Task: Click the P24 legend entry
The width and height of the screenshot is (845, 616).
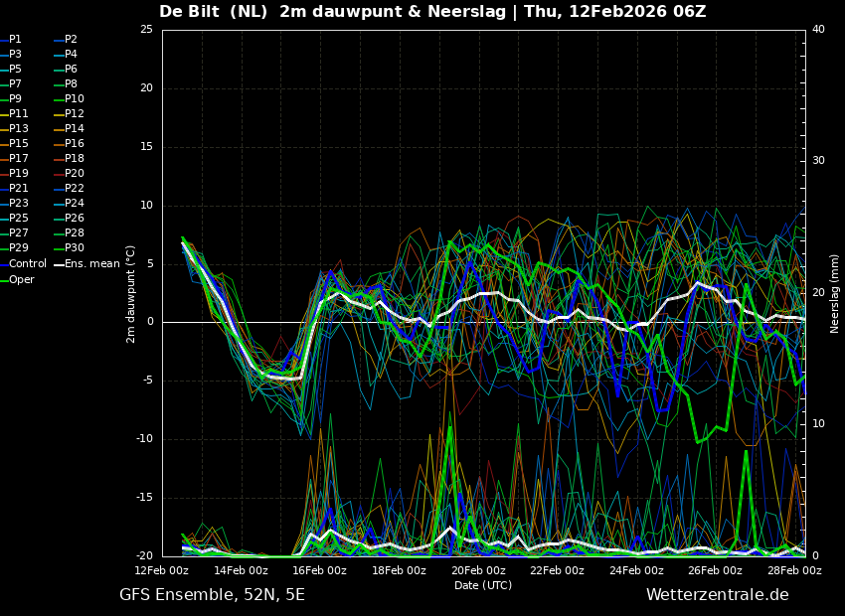Action: tap(75, 204)
